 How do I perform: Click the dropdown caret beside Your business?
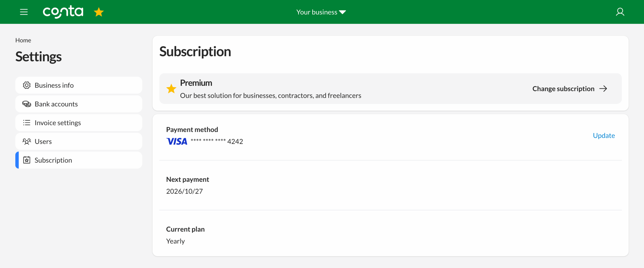click(343, 12)
